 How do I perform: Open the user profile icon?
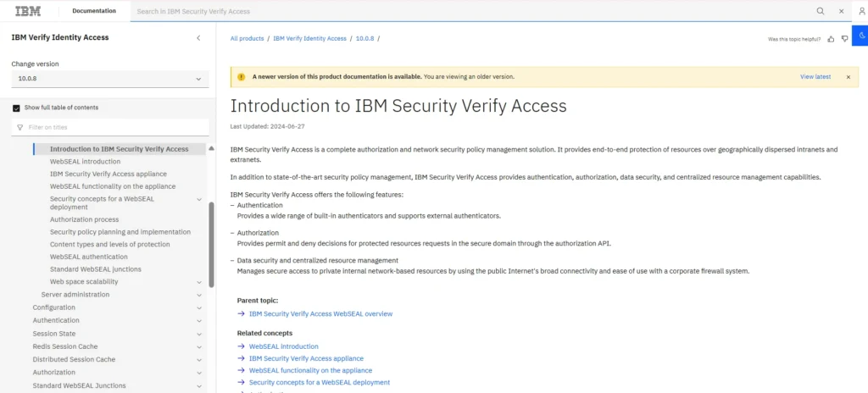(x=862, y=11)
